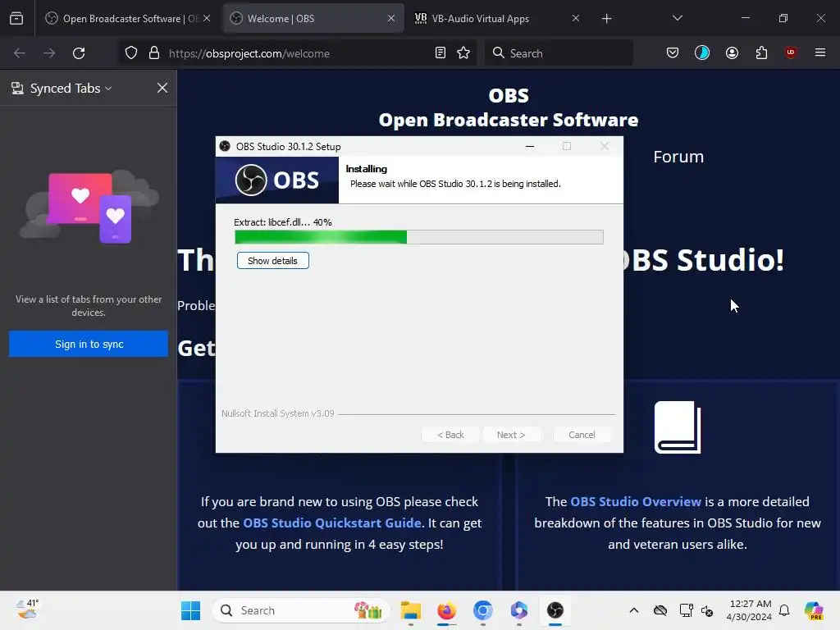Switch to OBS installer taskbar icon

tap(555, 610)
